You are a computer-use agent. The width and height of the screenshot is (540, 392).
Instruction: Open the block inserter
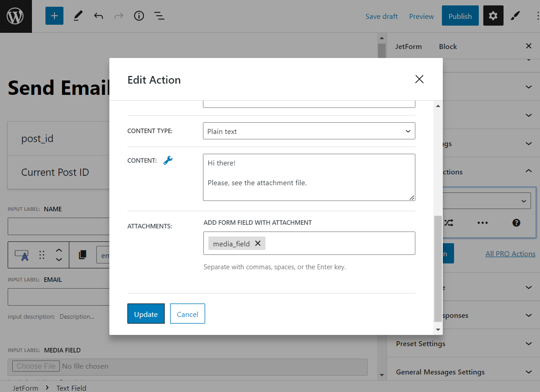[x=54, y=16]
